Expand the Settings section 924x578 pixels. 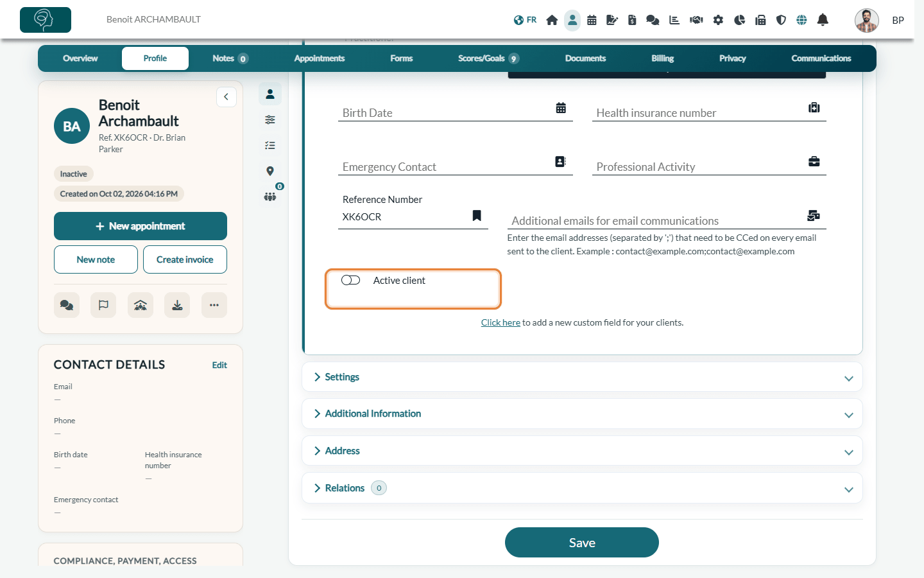[582, 377]
